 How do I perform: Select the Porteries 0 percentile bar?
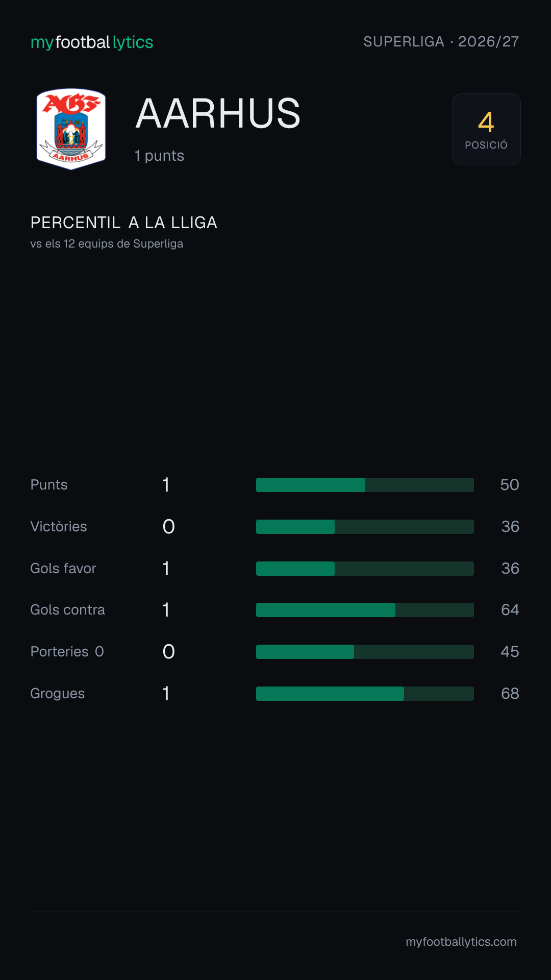click(365, 652)
